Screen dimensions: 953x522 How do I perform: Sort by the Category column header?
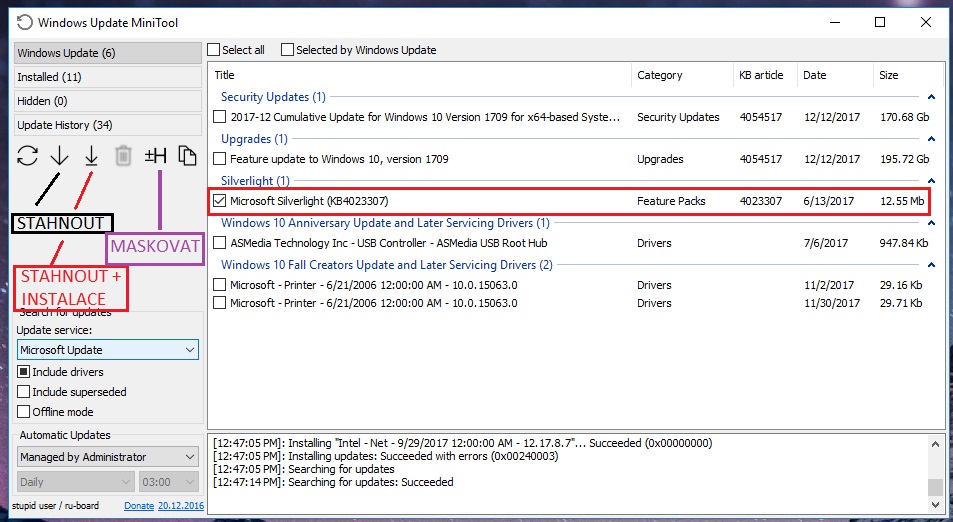point(683,75)
